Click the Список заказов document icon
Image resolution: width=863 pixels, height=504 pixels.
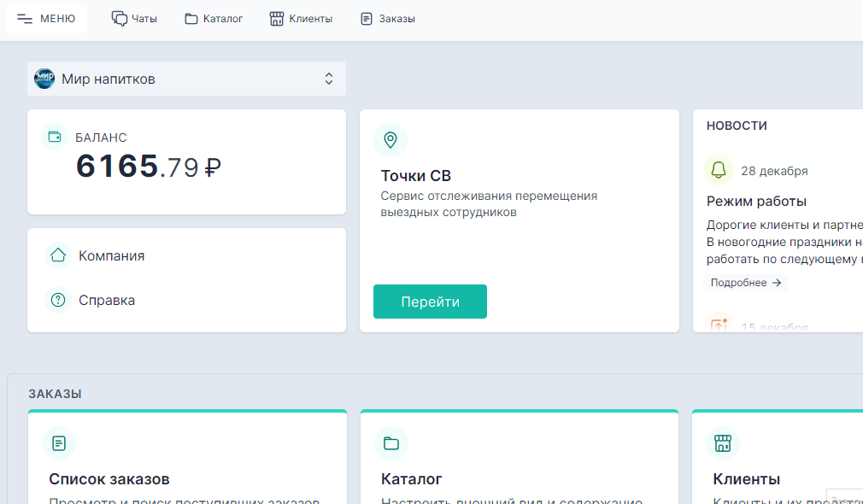coord(59,442)
